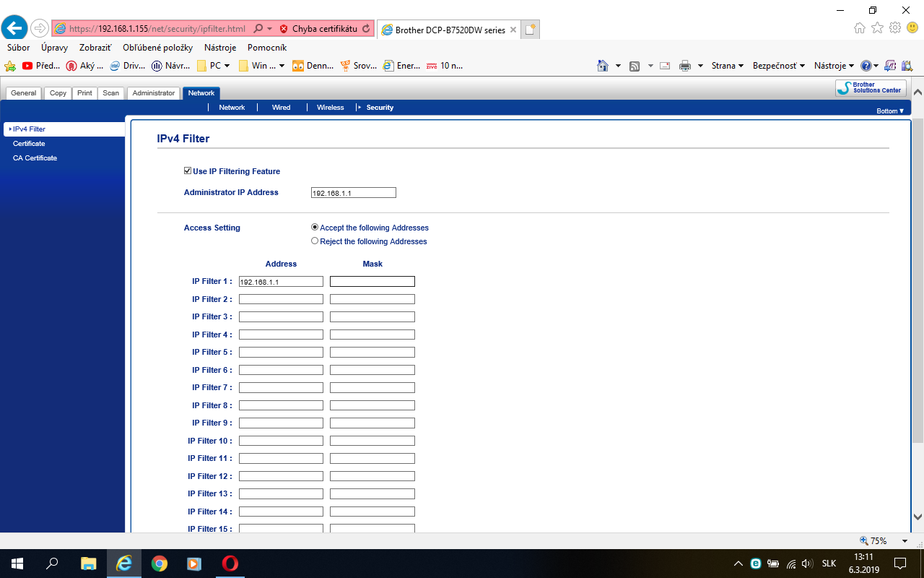
Task: Open the Certificate sidebar link
Action: pos(29,144)
